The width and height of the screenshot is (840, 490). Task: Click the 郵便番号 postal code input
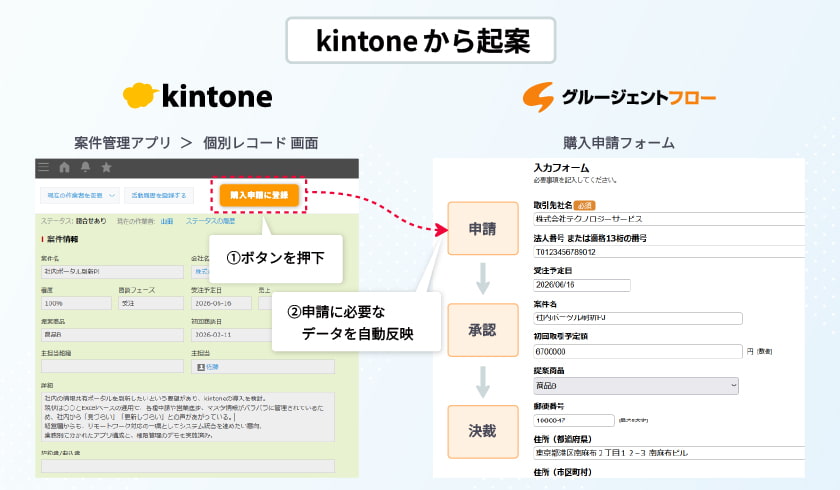click(x=574, y=420)
